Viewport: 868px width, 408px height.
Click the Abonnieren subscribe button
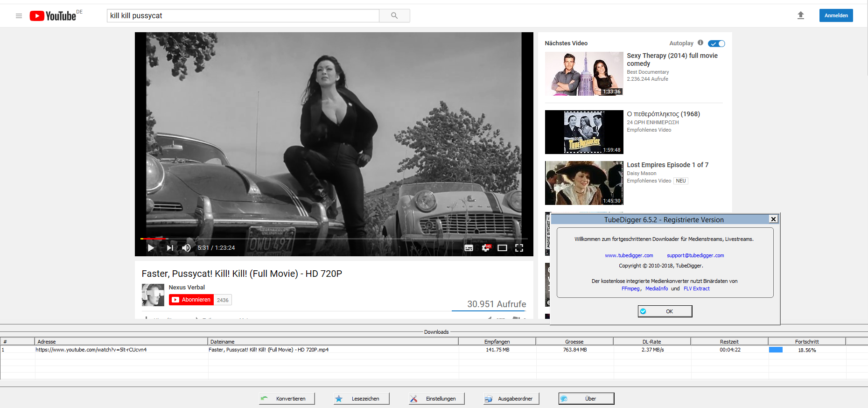click(191, 300)
